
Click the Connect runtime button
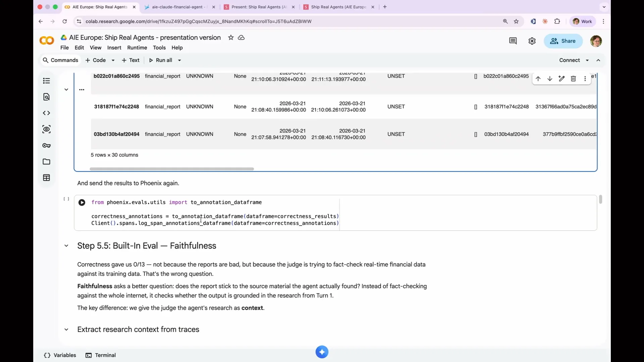point(570,60)
